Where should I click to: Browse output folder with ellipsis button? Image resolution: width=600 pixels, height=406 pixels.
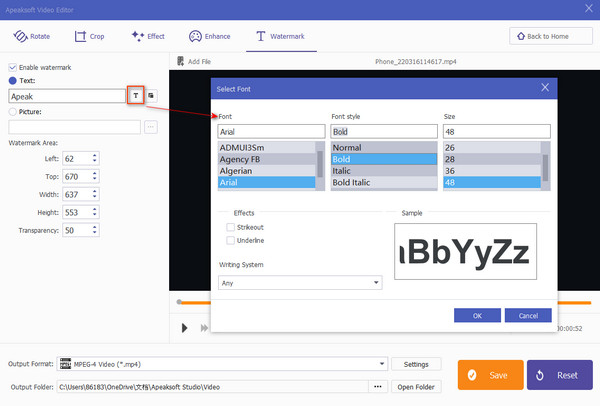tap(378, 387)
